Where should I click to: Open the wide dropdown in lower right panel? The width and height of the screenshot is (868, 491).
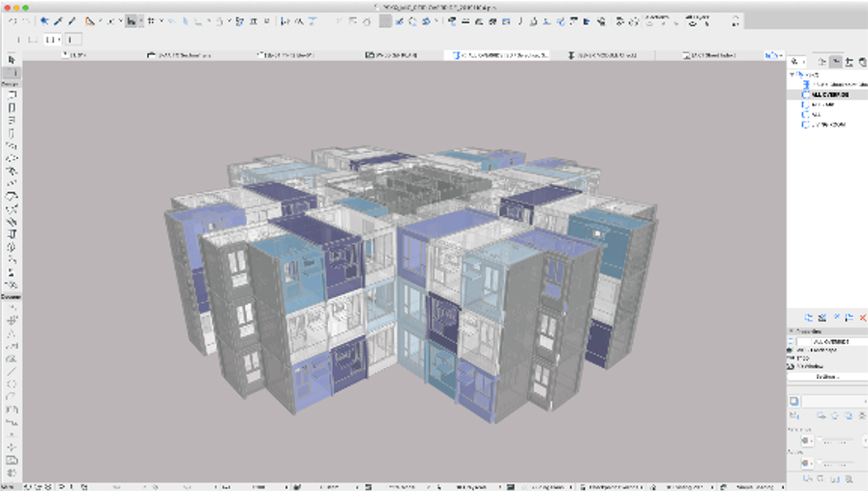834,401
